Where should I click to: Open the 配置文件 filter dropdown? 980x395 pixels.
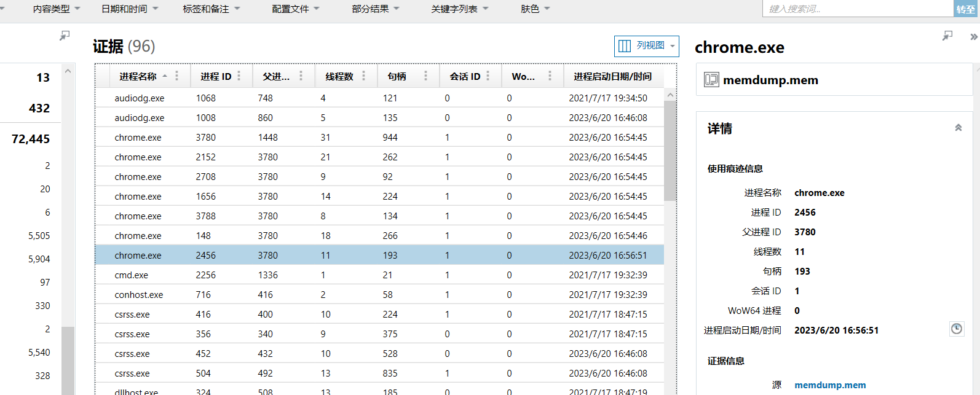(x=296, y=9)
